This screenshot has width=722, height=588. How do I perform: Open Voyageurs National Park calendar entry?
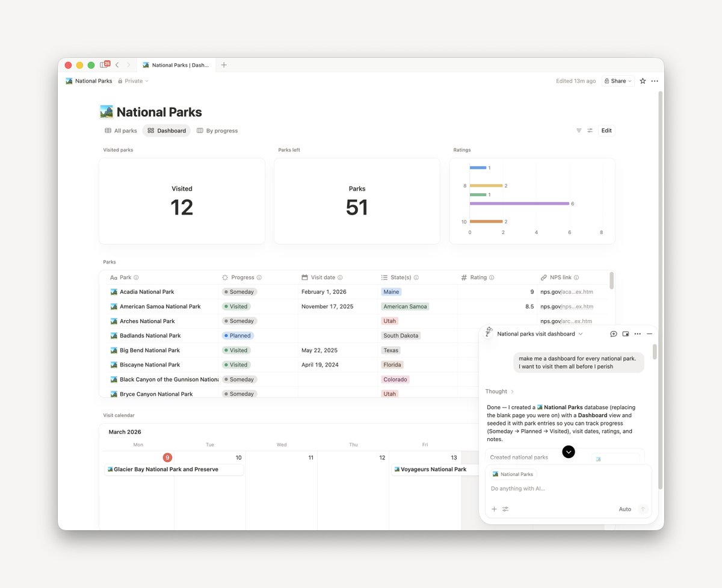434,469
